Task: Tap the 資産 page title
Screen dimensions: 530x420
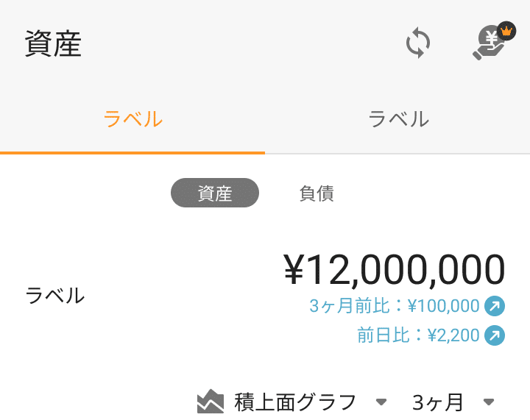Action: (53, 45)
